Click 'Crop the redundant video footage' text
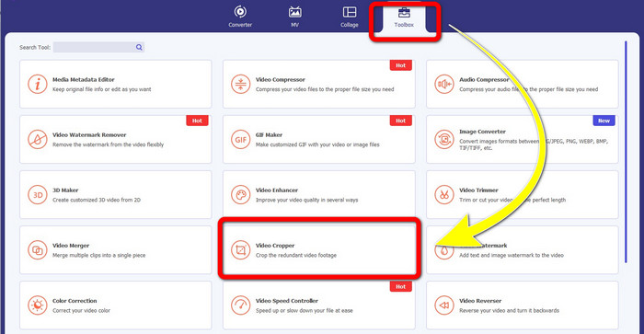The image size is (644, 334). [296, 255]
